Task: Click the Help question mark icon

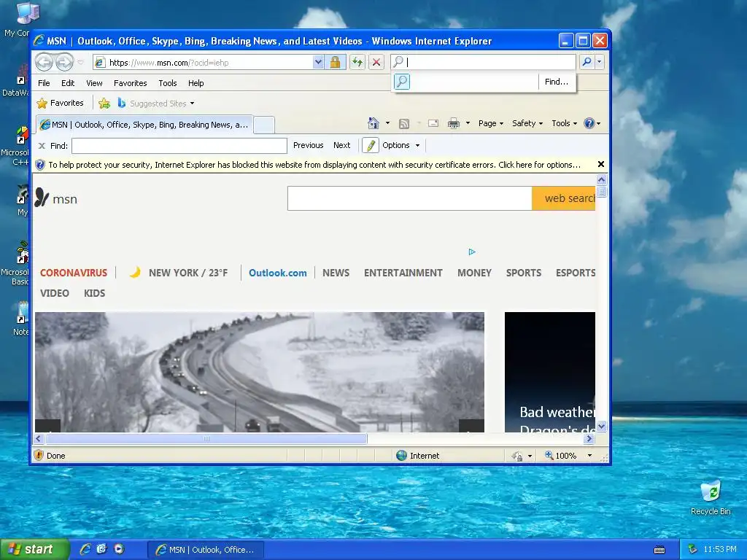Action: (589, 123)
